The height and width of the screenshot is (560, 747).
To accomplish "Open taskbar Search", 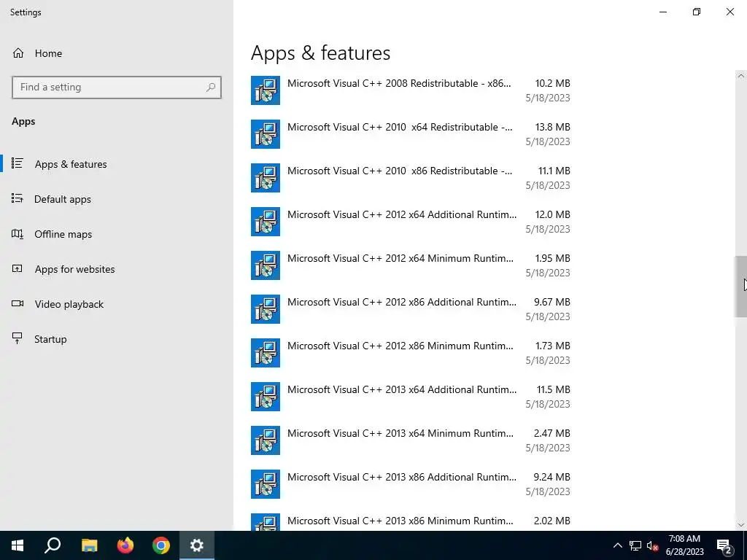I will click(x=53, y=545).
